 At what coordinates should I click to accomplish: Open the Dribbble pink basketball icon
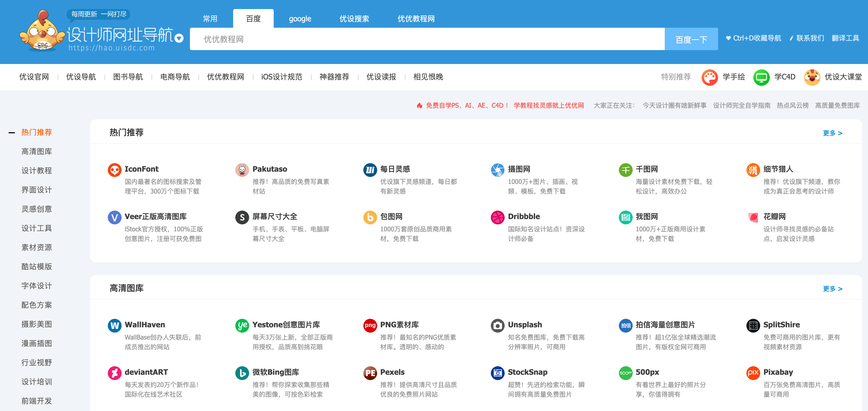[497, 217]
